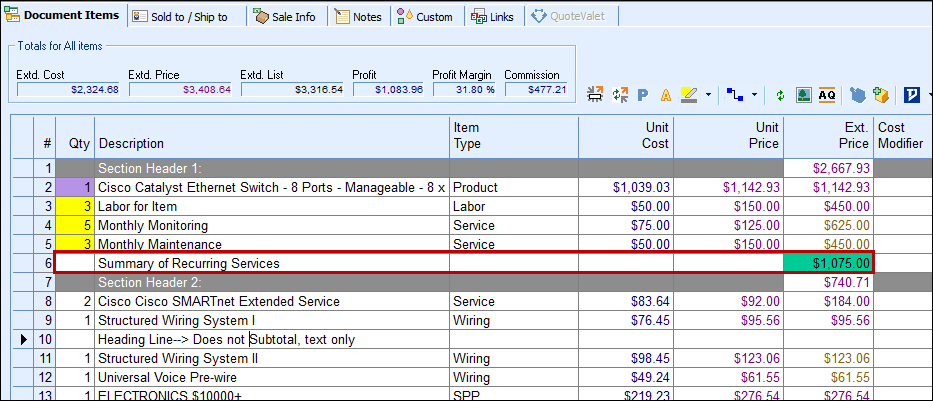Open the Notes tab

pyautogui.click(x=358, y=16)
